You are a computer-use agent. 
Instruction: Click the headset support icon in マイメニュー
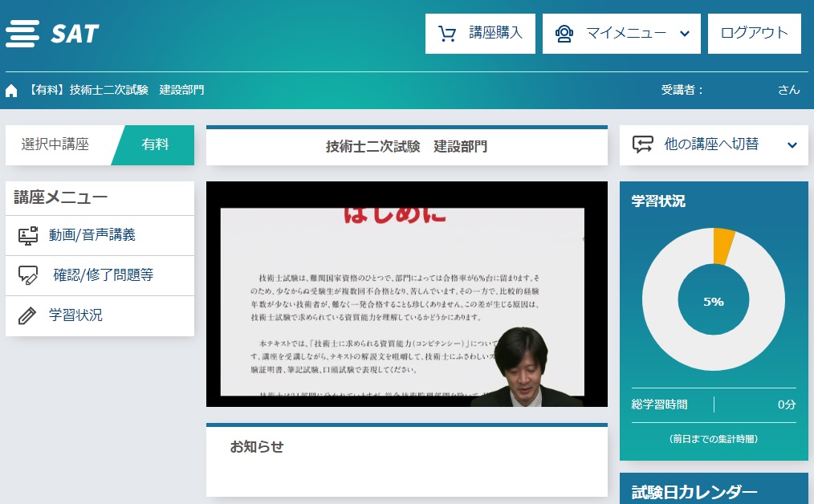click(564, 34)
